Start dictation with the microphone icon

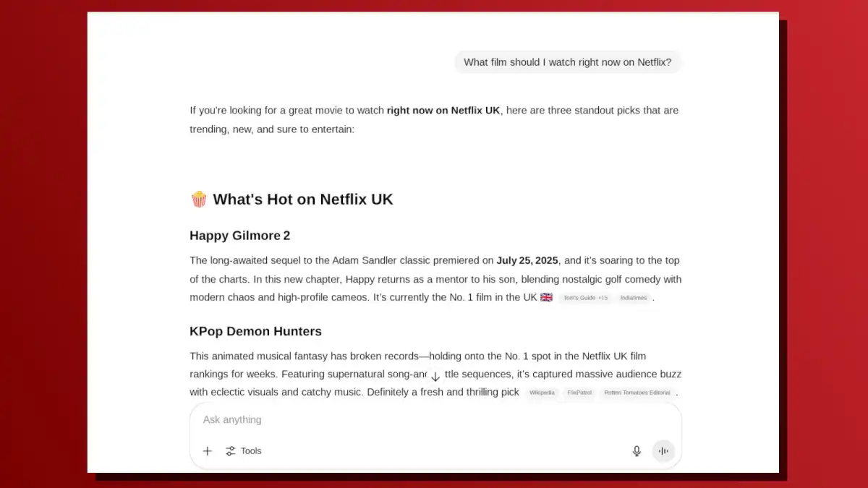637,451
